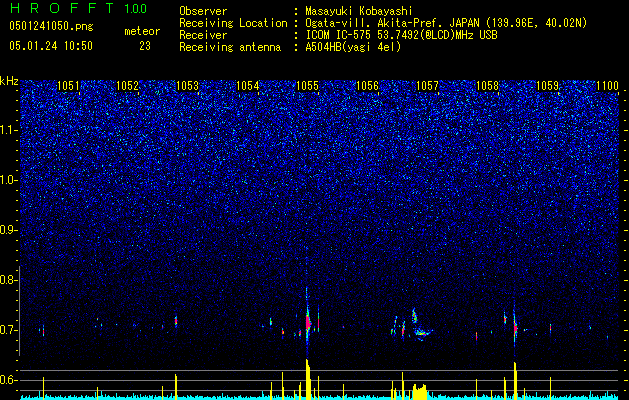Click the antenna A504HB(yagi 4el) text

tap(353, 47)
